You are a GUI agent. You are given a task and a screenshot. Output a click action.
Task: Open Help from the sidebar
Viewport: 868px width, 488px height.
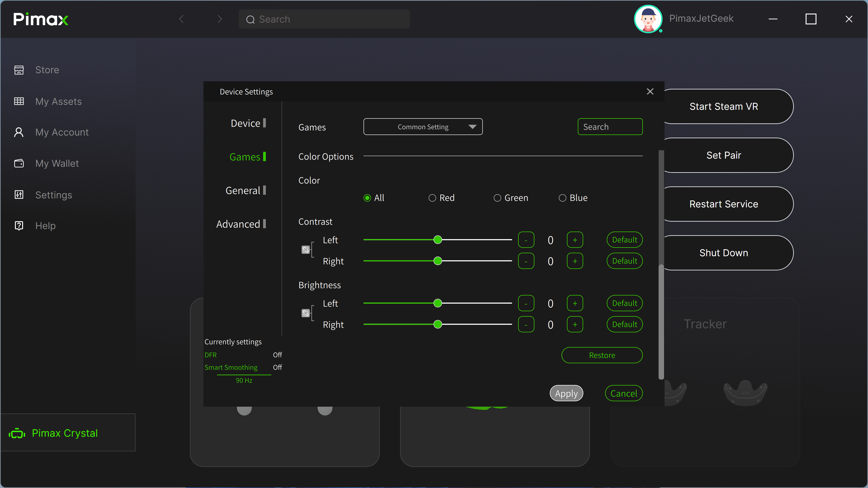pyautogui.click(x=45, y=226)
